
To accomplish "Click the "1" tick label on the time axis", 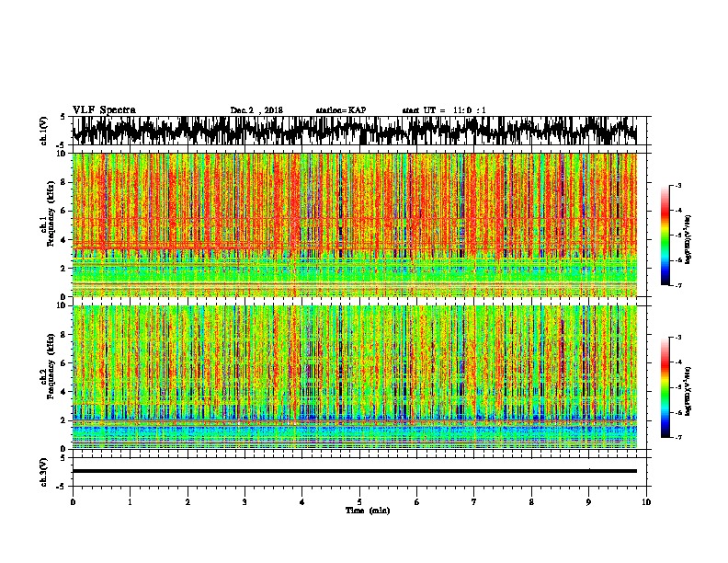I will [x=130, y=502].
